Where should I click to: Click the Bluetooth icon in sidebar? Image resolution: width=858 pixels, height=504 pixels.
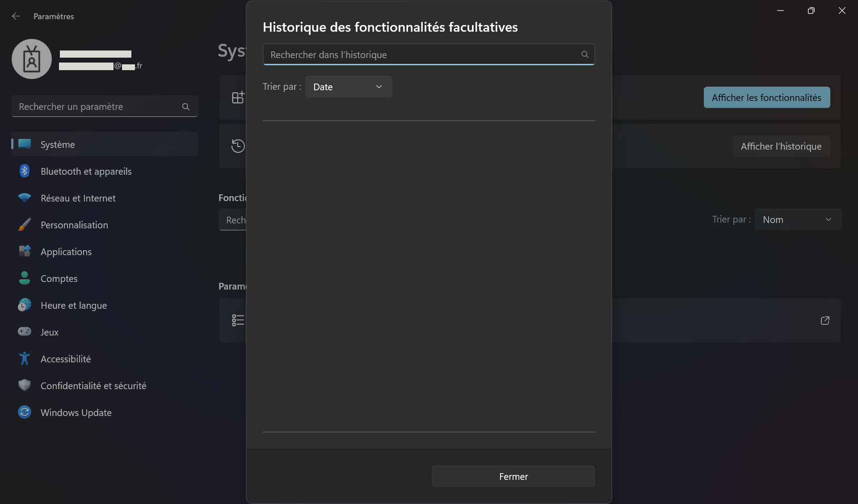(25, 171)
